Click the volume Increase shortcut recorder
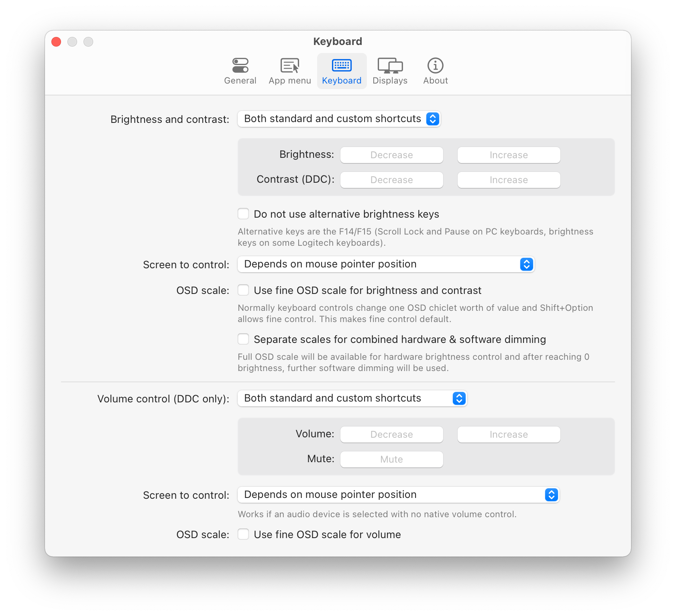The height and width of the screenshot is (616, 676). [x=508, y=434]
